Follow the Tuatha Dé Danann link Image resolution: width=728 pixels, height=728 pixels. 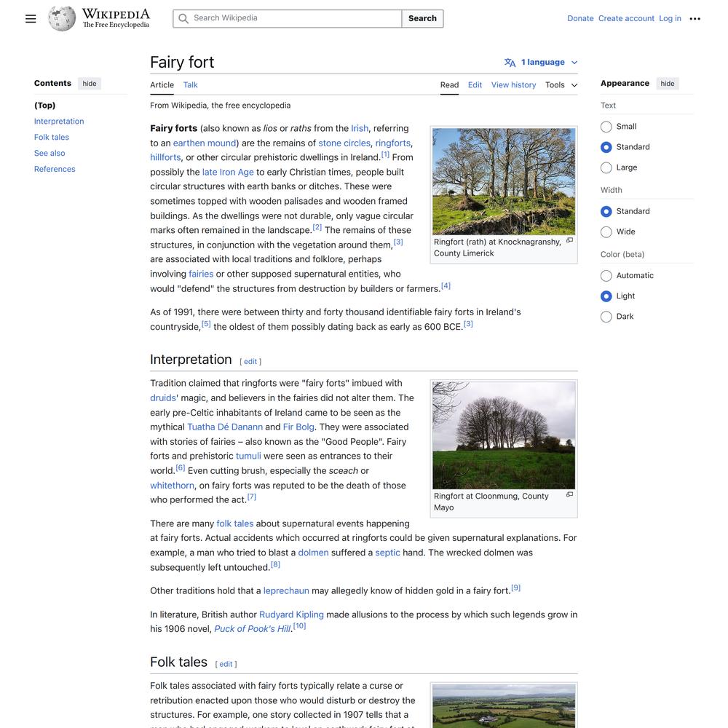225,427
